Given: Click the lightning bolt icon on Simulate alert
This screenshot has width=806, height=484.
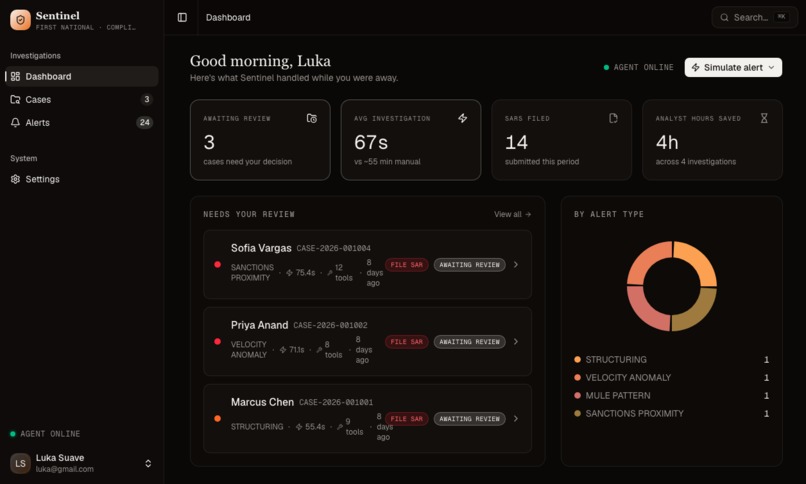Looking at the screenshot, I should tap(695, 67).
